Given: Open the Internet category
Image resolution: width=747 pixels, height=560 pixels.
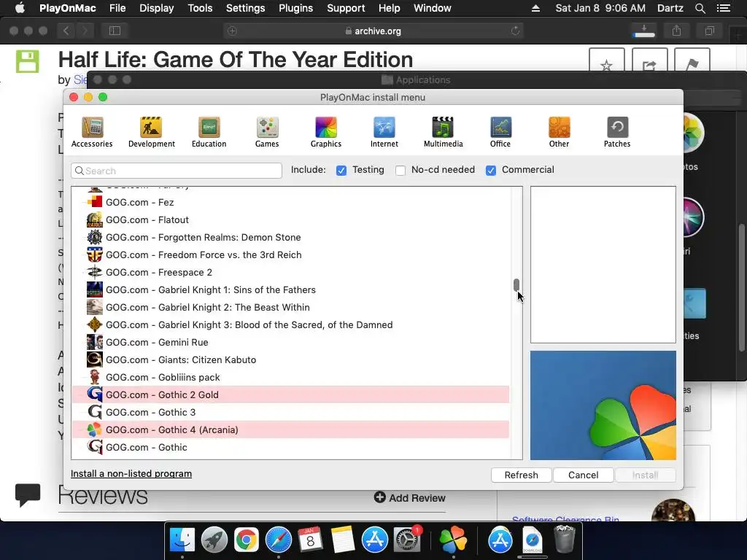Looking at the screenshot, I should click(384, 133).
